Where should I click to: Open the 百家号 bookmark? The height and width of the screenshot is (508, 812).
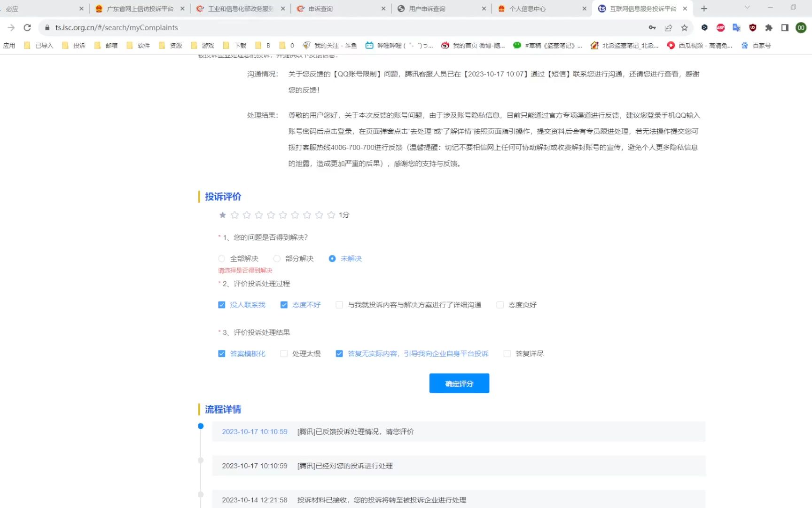[756, 46]
